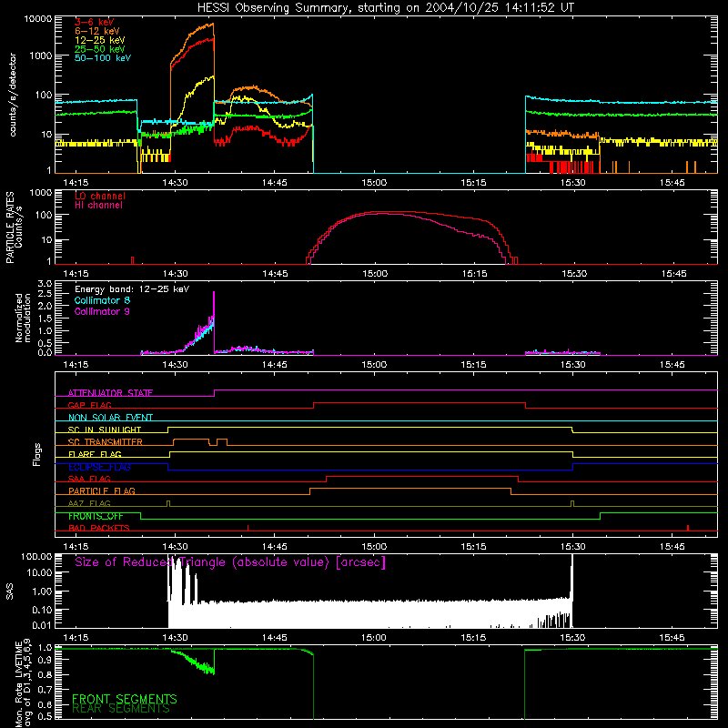Screen dimensions: 728x728
Task: Click the counts/s/detector axis label
Action: tap(13, 95)
